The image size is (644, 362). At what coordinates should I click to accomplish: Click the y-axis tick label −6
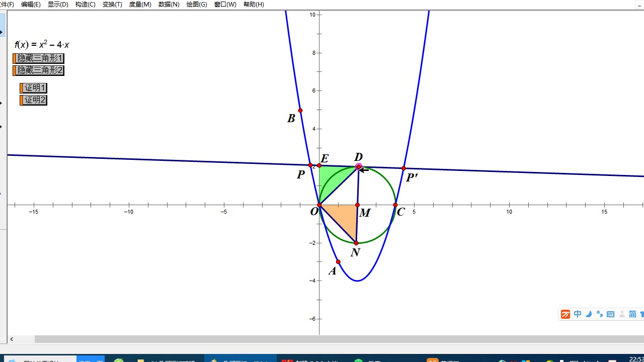click(312, 319)
